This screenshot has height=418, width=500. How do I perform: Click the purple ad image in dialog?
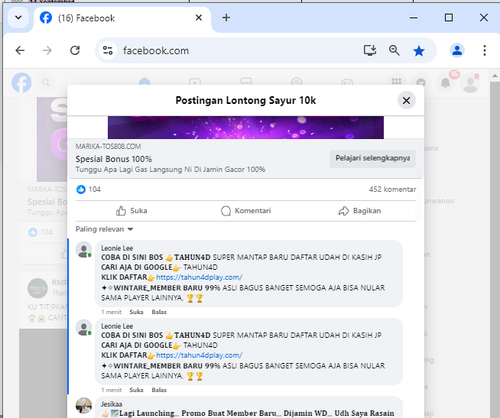(x=246, y=127)
